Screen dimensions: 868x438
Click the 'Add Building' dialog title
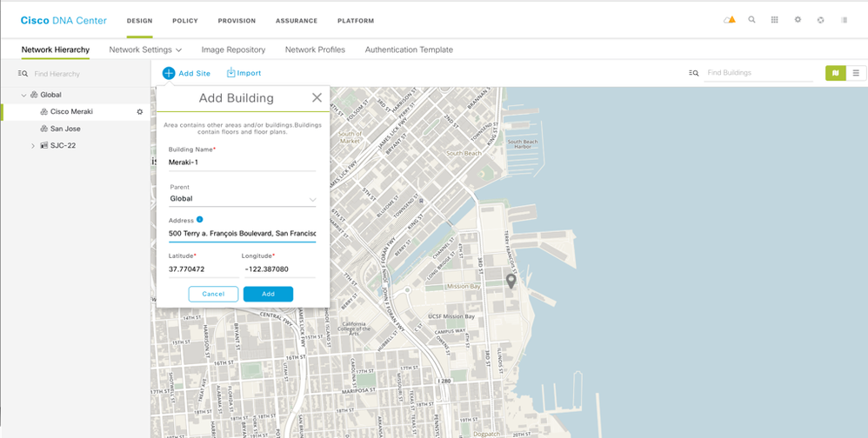coord(237,98)
